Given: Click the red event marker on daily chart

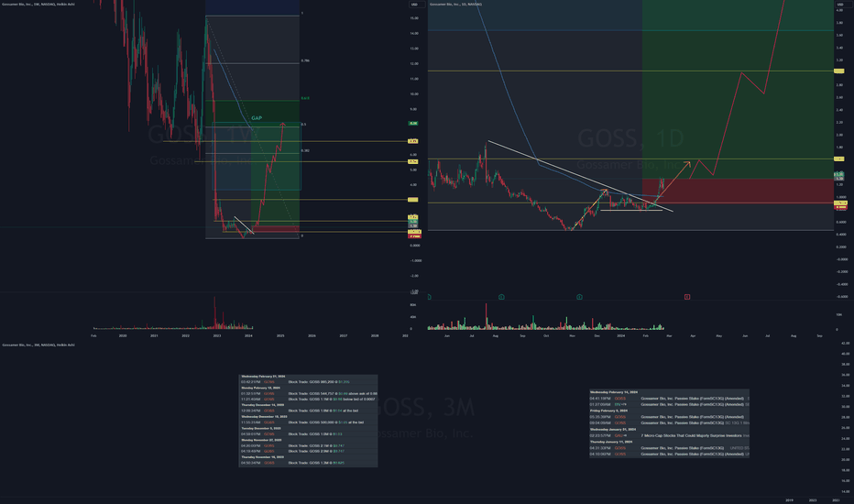Looking at the screenshot, I should [687, 297].
